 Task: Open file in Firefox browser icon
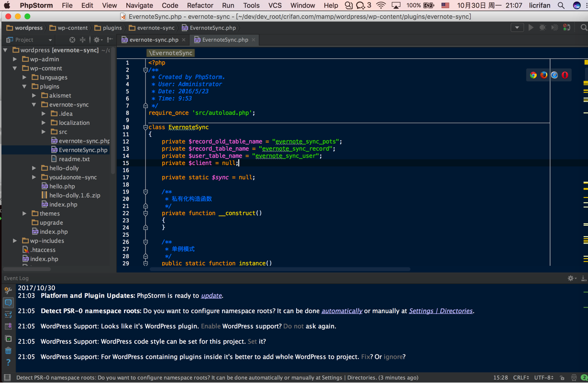coord(544,75)
